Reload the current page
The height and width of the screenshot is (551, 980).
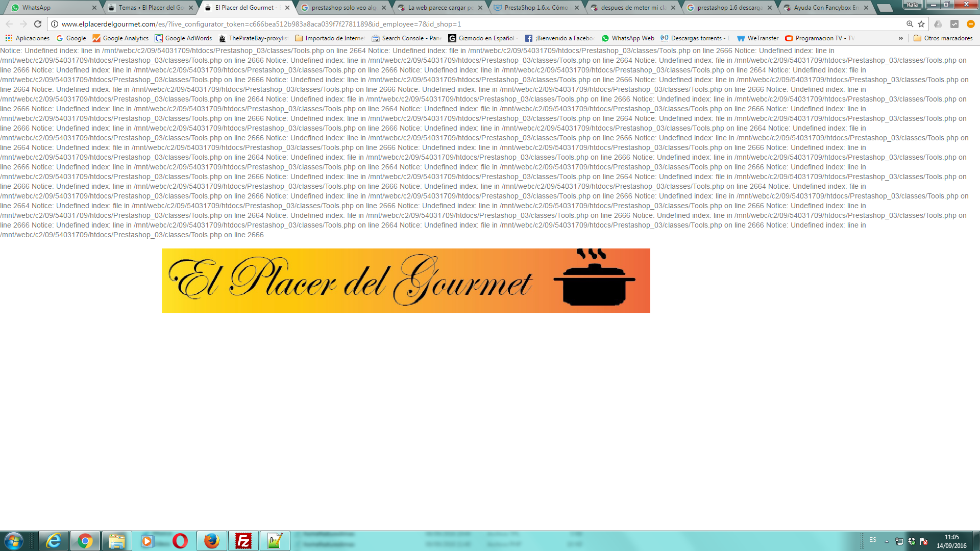pos(38,24)
